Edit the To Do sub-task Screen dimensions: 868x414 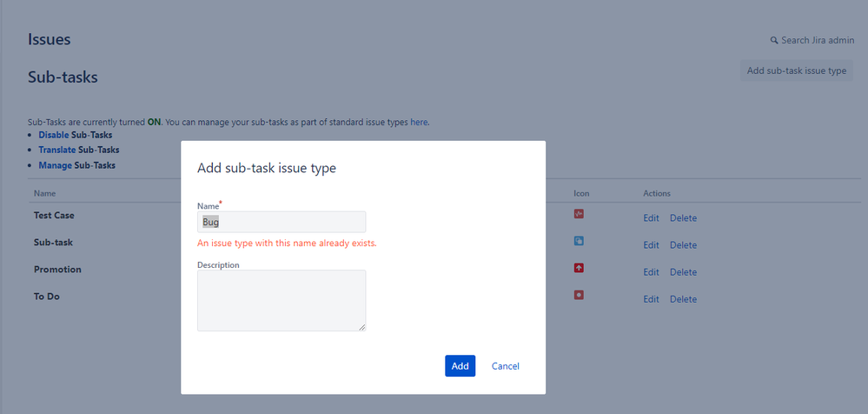tap(651, 299)
